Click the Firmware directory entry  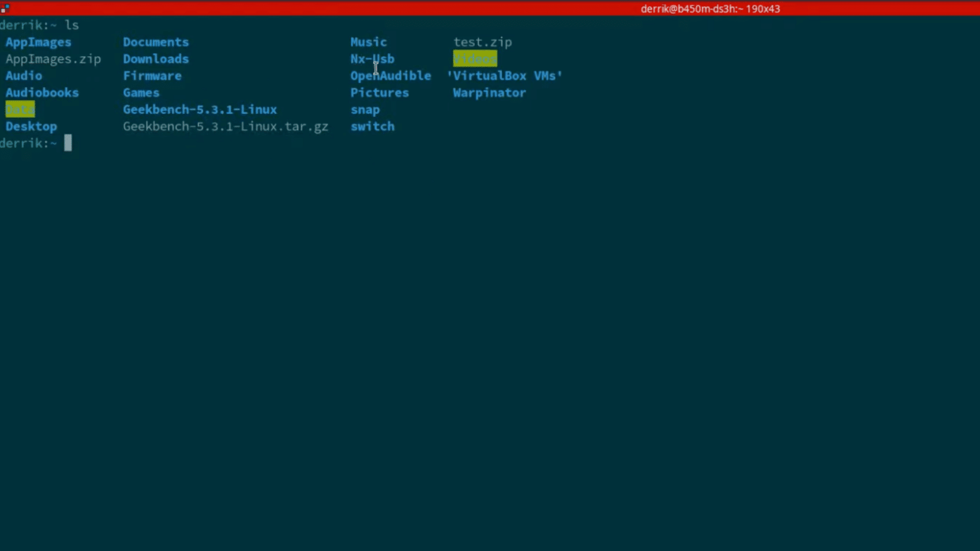pyautogui.click(x=152, y=76)
